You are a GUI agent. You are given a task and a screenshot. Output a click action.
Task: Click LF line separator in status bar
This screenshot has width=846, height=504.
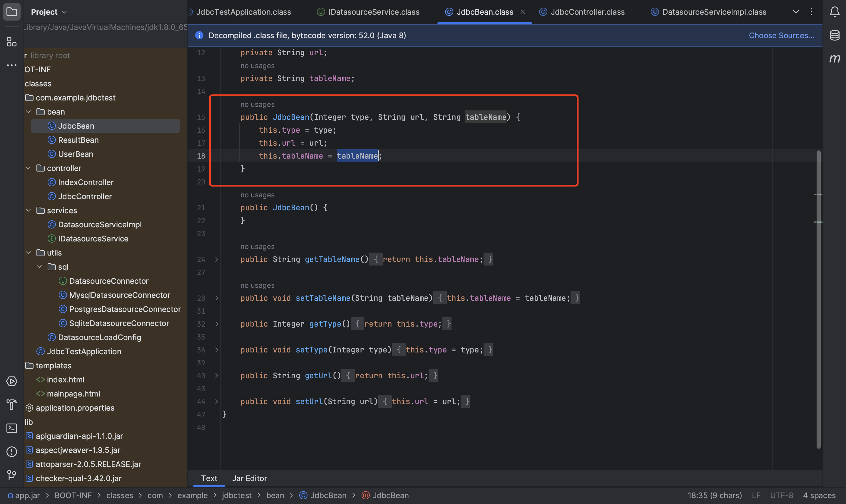pos(756,495)
